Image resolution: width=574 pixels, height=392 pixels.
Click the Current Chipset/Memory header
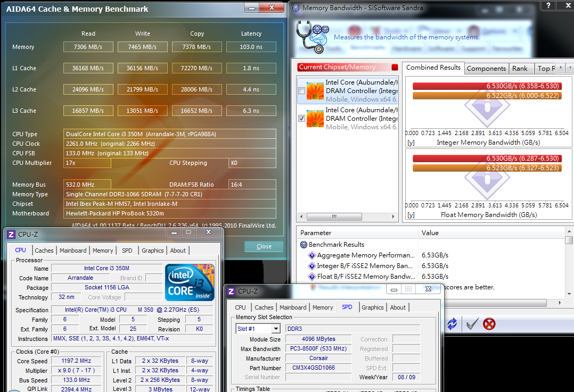348,67
